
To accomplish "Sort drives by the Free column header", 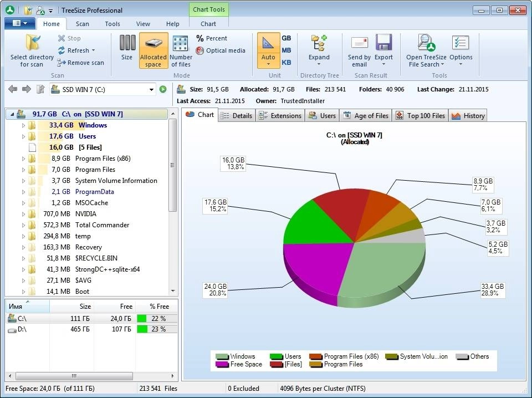I will point(115,307).
